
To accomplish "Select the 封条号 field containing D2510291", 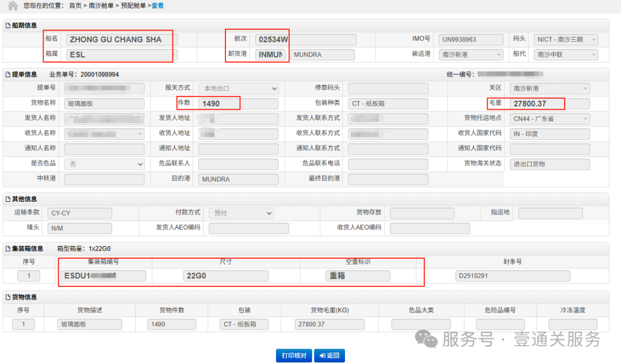I will (512, 276).
